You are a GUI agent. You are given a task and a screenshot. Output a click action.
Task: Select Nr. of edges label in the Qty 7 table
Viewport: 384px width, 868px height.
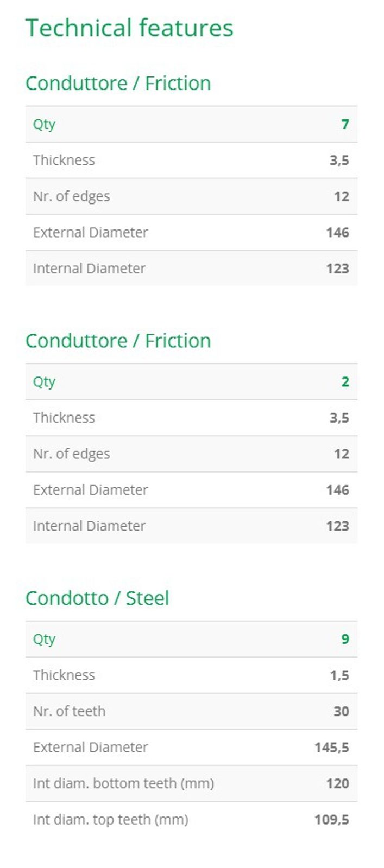coord(71,196)
